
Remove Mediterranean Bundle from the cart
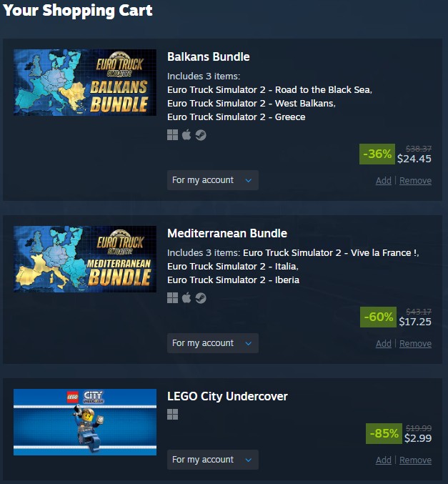415,344
